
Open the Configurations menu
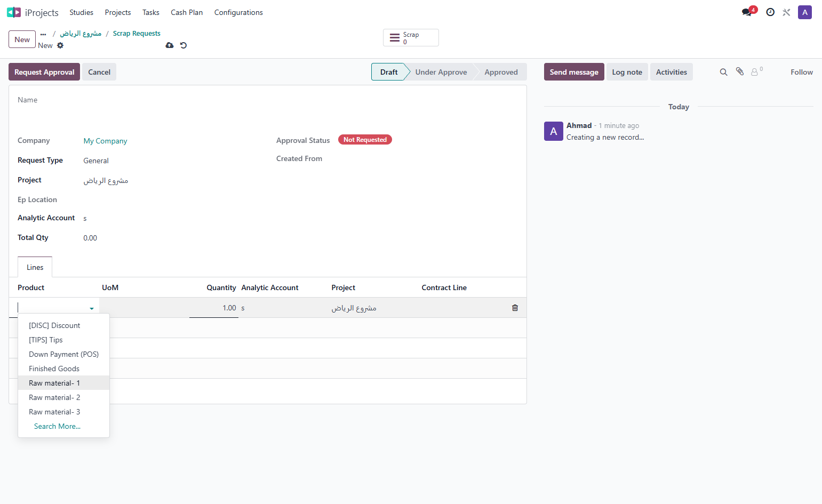[238, 12]
